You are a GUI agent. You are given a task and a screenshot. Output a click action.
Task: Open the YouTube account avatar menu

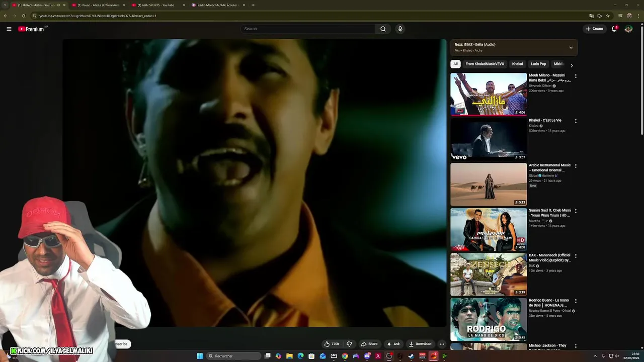pos(628,29)
